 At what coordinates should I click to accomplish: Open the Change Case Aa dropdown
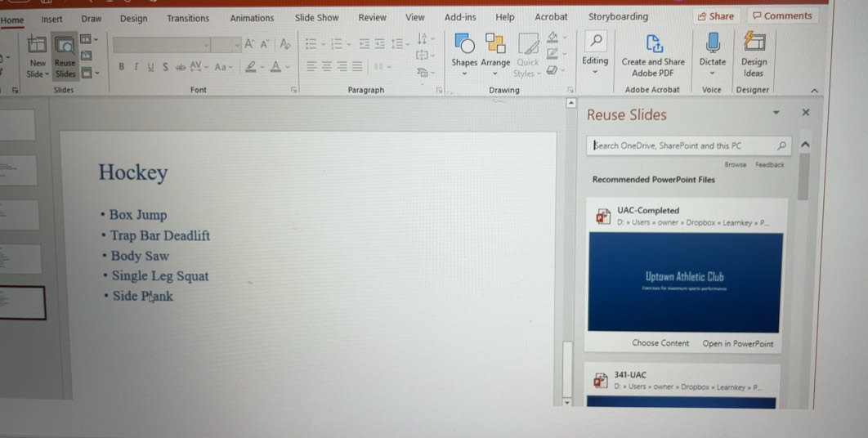point(224,67)
